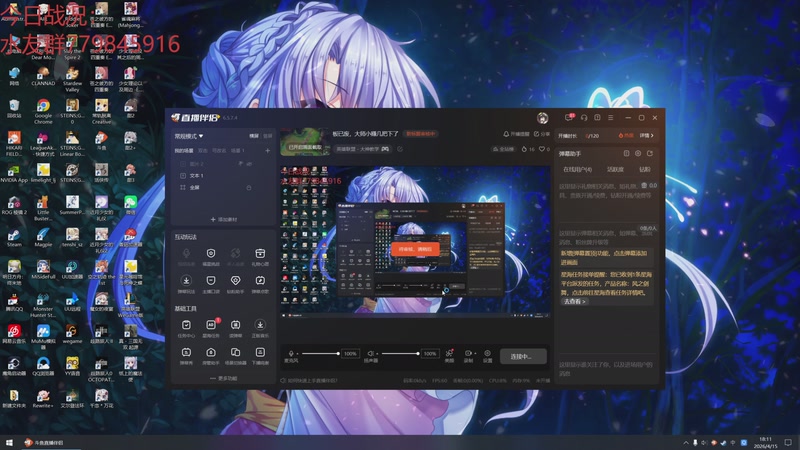Switch to the 钻粉 tab

point(645,169)
